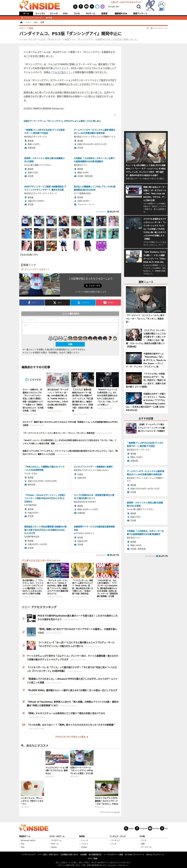Open the 配信者 navigation tab

[104, 14]
